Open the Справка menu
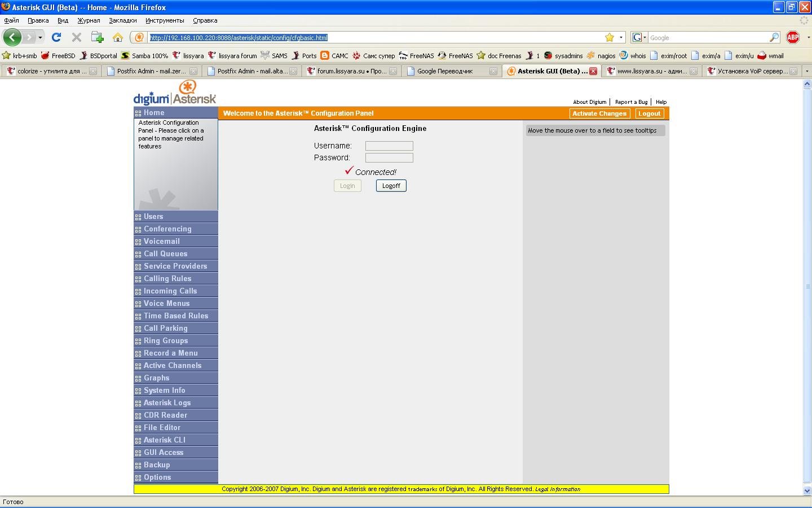Screen dimensions: 812x508 pos(205,20)
